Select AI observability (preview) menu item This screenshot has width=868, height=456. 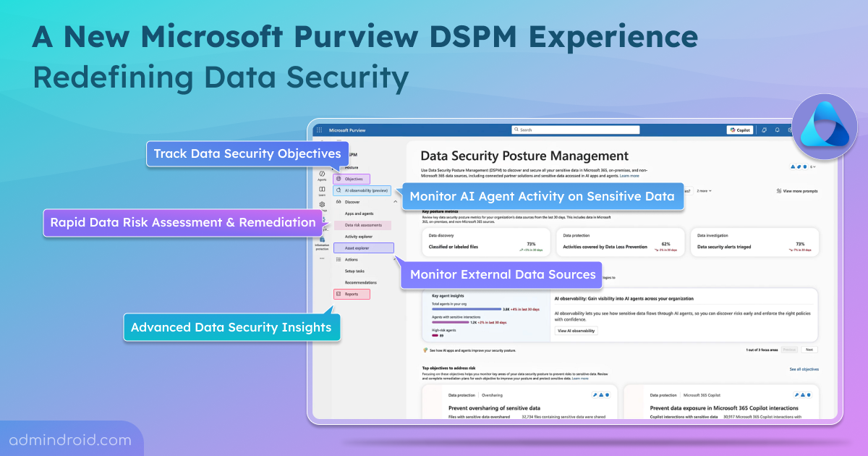pos(362,190)
